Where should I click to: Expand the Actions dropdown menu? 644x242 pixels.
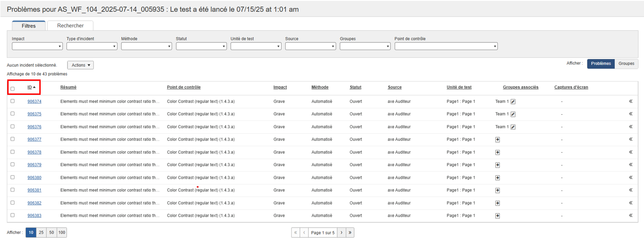[80, 65]
